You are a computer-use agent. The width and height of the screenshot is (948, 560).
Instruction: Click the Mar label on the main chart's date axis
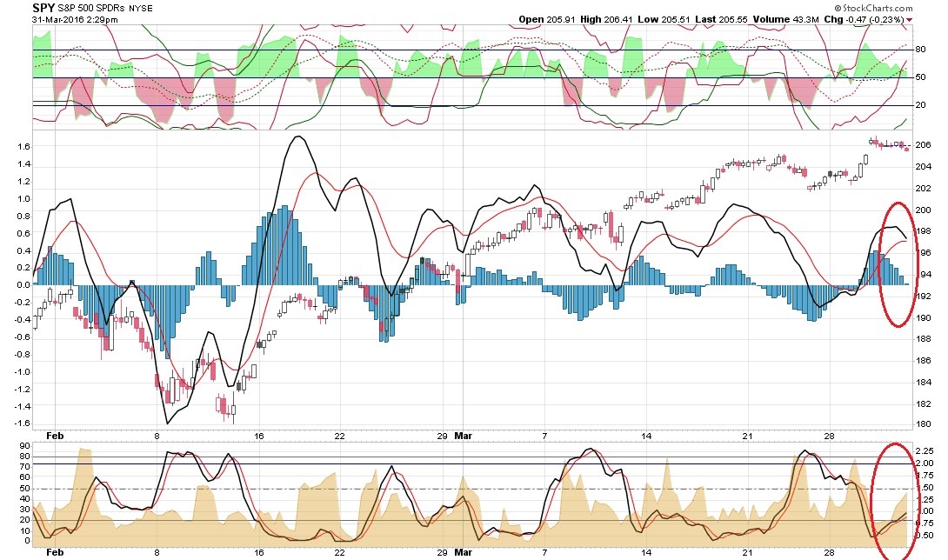click(x=463, y=436)
